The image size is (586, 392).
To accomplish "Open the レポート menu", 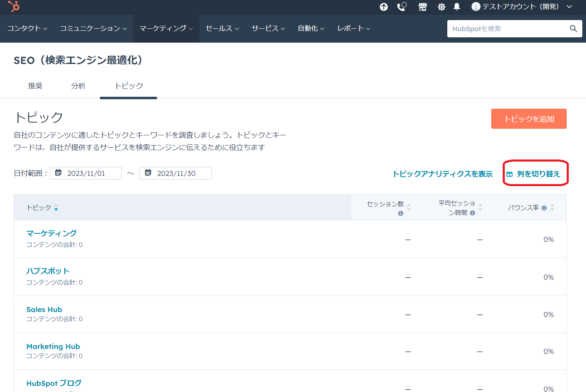I will coord(354,29).
